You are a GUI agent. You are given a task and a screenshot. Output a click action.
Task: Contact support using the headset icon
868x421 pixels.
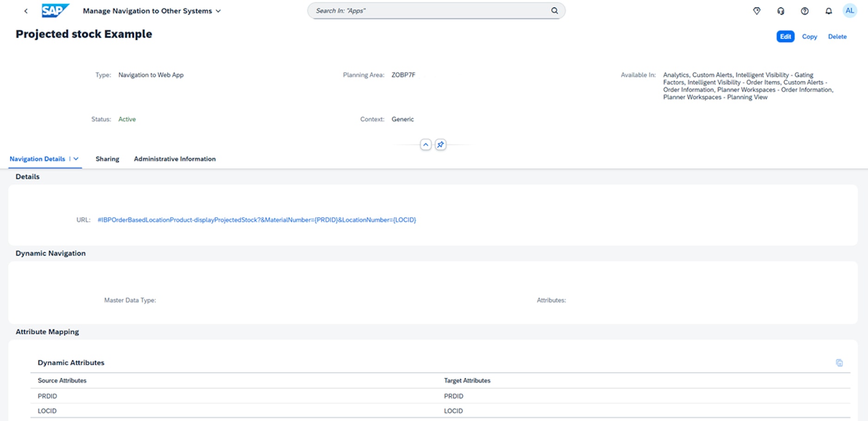[781, 11]
